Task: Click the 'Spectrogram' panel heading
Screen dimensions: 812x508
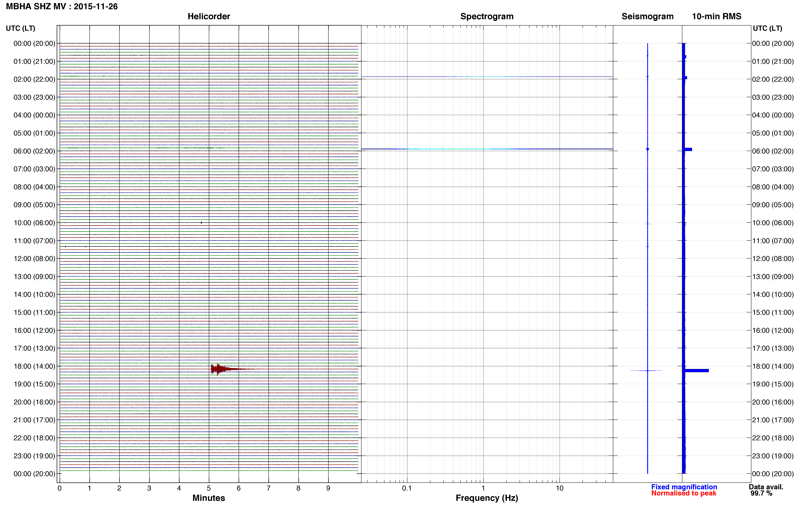Action: [487, 16]
